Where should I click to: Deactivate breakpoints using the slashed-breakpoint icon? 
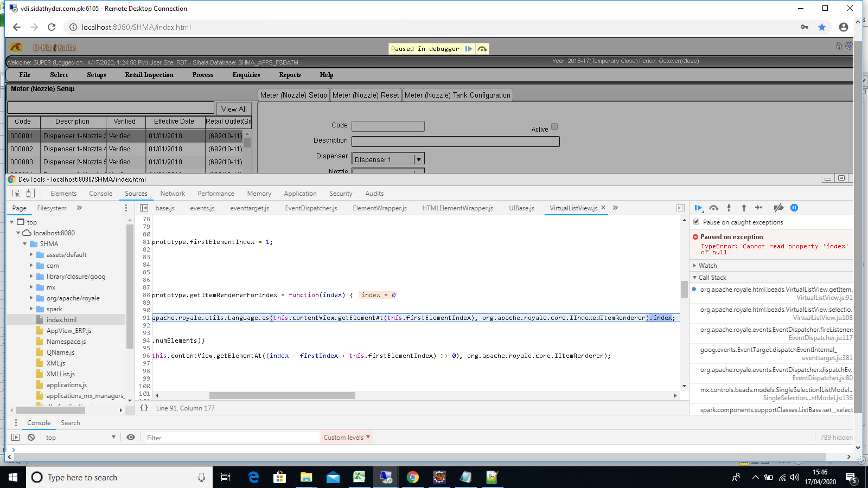click(779, 208)
